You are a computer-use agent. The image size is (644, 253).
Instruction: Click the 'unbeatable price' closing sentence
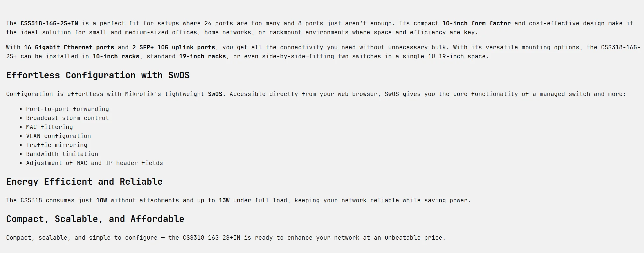226,238
